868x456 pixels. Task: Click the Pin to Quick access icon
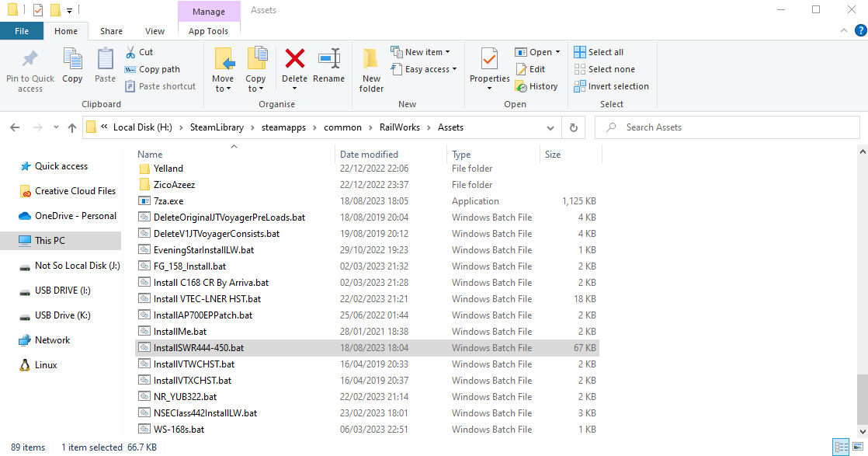point(30,69)
